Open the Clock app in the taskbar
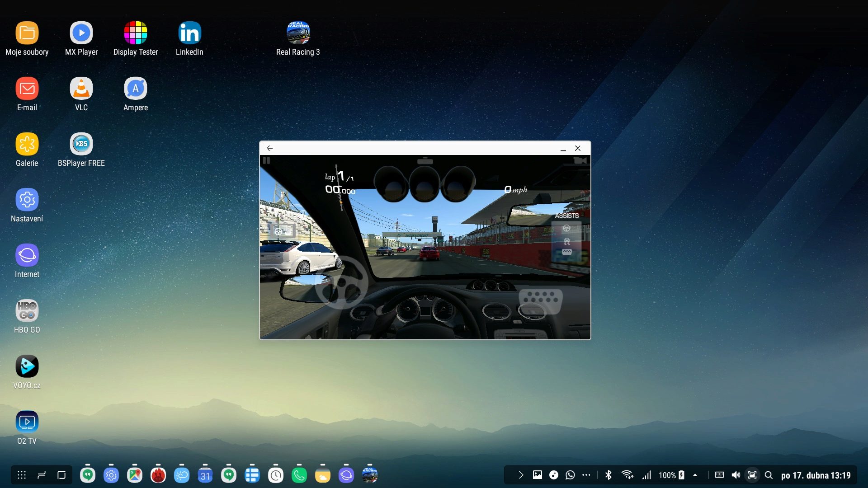 [x=276, y=475]
